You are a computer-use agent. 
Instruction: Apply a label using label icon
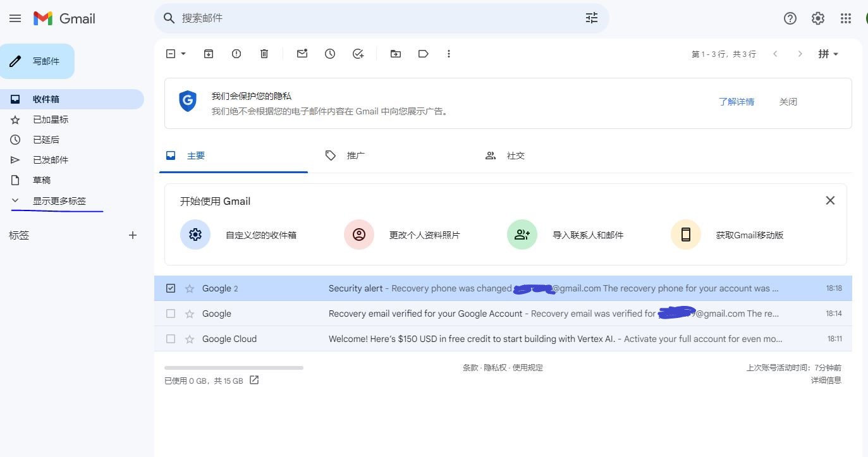[424, 54]
